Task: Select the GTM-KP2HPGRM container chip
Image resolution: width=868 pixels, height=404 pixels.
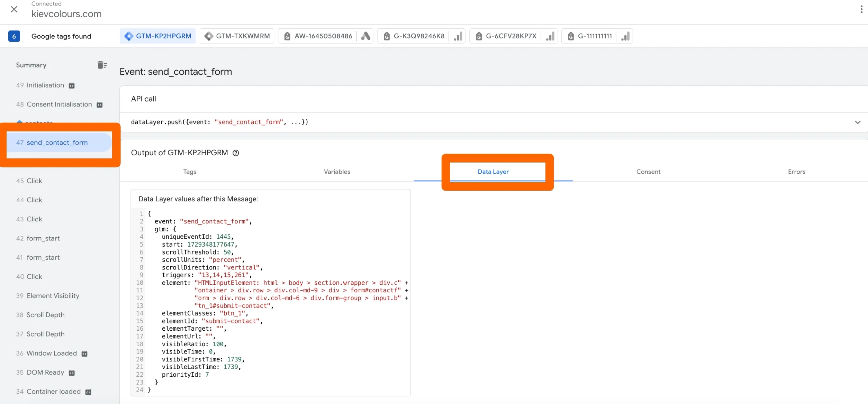Action: [x=158, y=36]
